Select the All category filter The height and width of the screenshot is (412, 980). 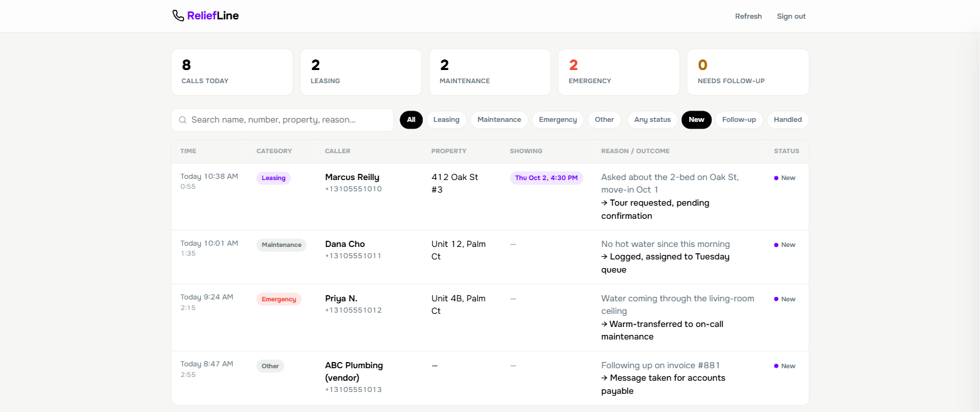point(411,119)
